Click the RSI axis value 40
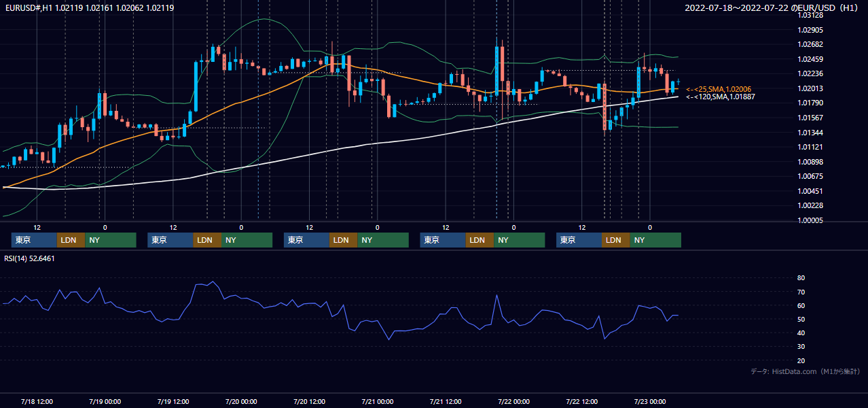 pyautogui.click(x=801, y=333)
